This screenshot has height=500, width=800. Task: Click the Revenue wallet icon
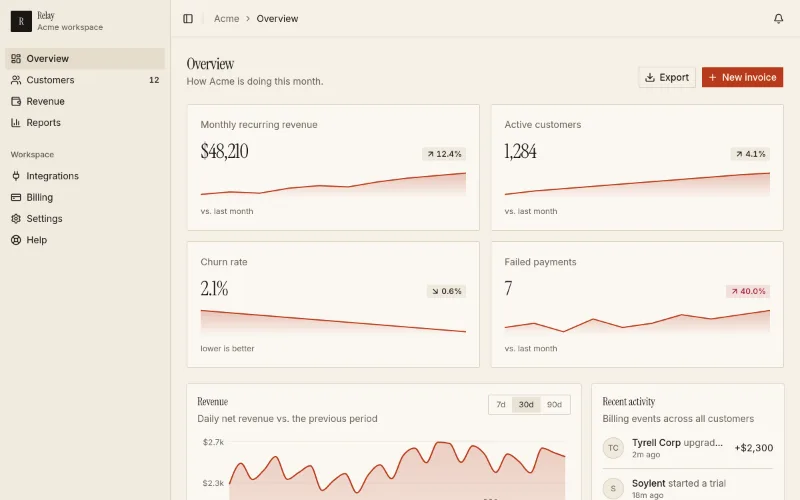coord(16,102)
